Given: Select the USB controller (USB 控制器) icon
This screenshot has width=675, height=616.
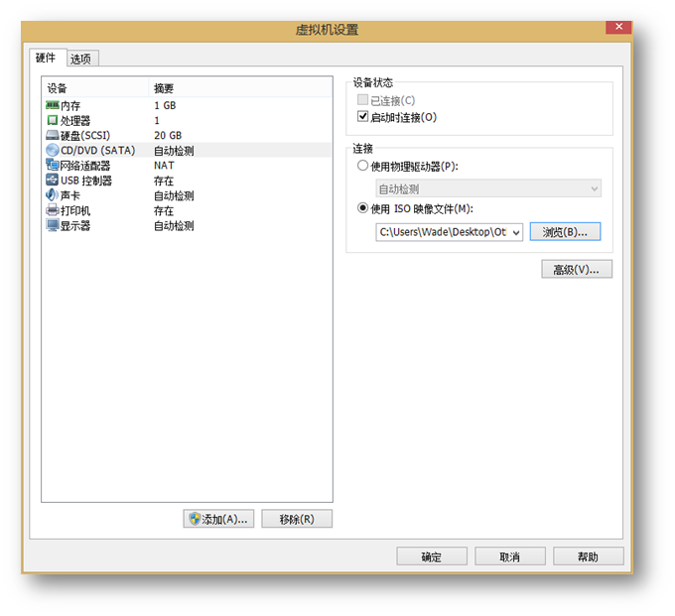Looking at the screenshot, I should (52, 180).
